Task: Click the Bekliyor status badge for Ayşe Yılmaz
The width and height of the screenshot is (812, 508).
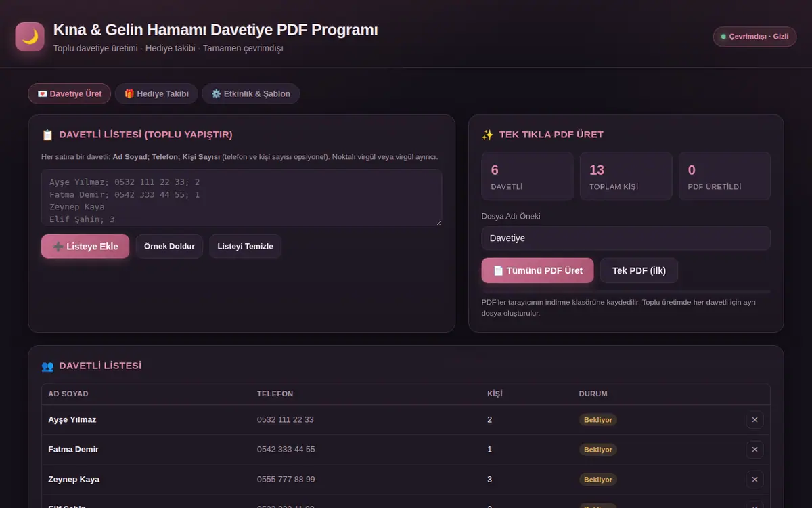Action: click(598, 420)
